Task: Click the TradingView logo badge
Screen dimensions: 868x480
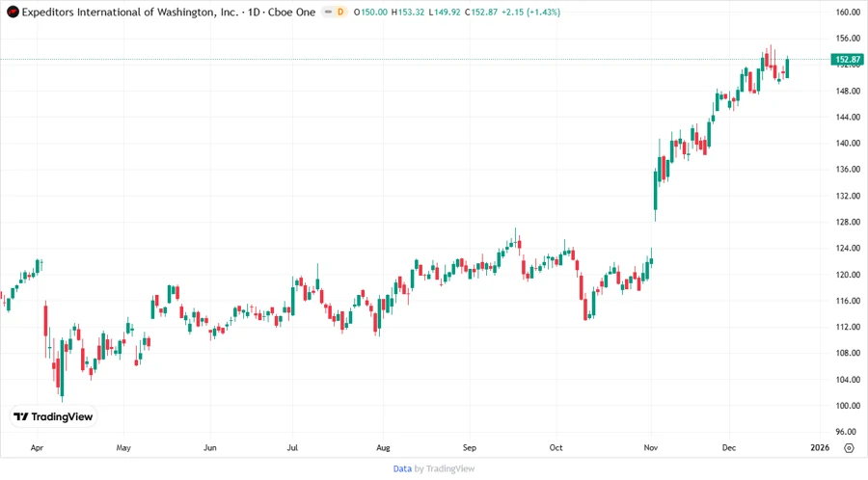Action: 53,416
